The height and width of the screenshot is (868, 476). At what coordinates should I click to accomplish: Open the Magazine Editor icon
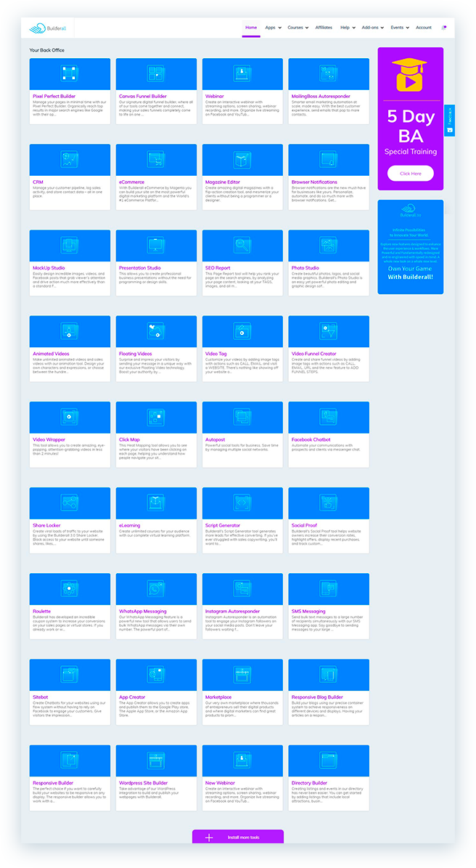242,159
